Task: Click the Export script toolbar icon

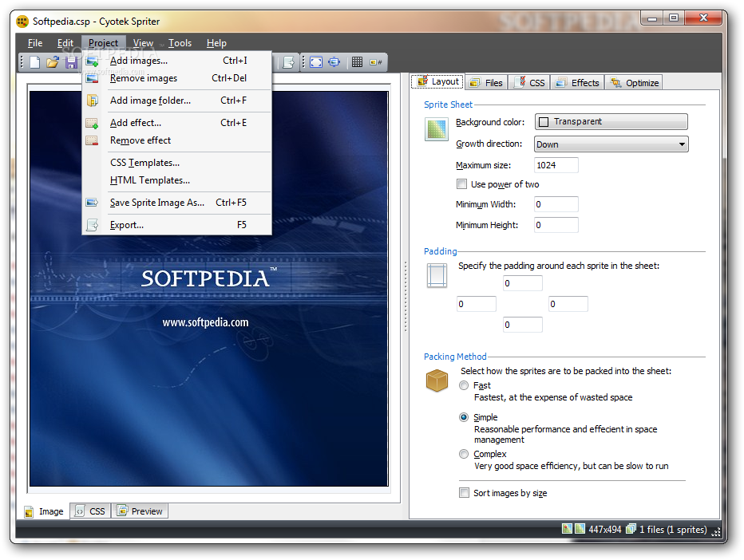Action: (x=288, y=62)
